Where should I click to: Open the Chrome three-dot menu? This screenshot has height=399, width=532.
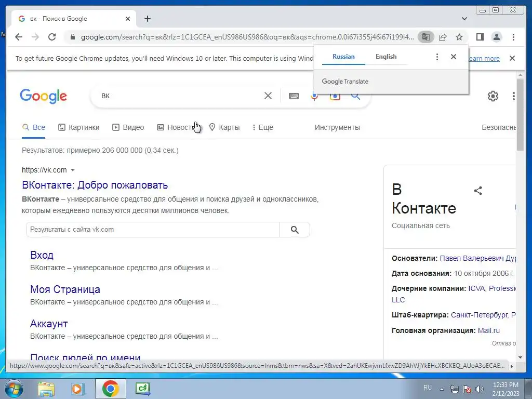coord(513,37)
